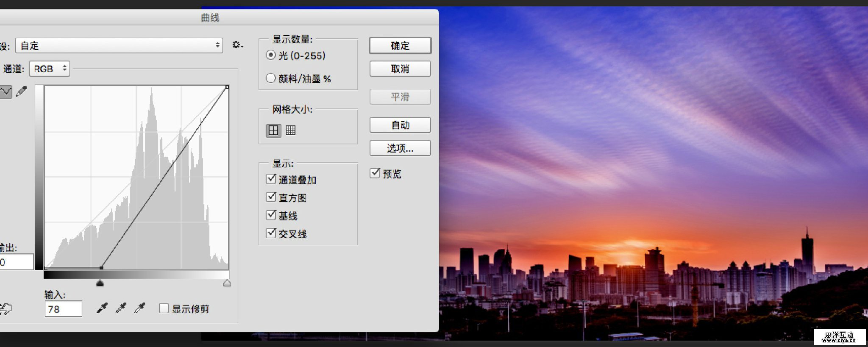Toggle the 直方图 checkbox
The width and height of the screenshot is (868, 347).
point(271,197)
